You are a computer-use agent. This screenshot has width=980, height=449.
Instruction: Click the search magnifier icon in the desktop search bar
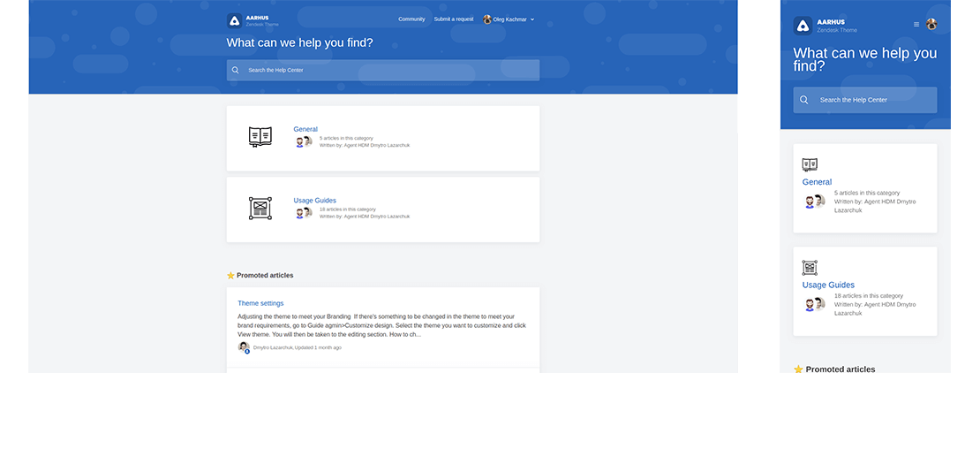pyautogui.click(x=235, y=70)
